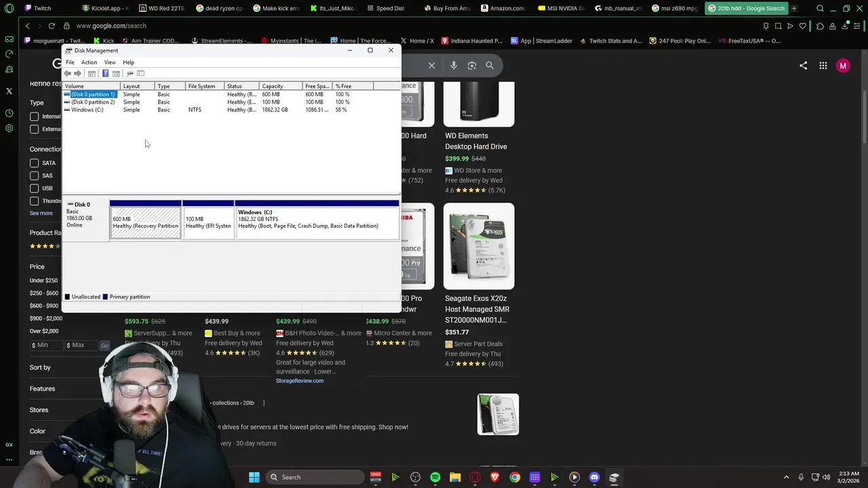Sort volume list by File System column header
This screenshot has width=868, height=488.
(x=205, y=86)
